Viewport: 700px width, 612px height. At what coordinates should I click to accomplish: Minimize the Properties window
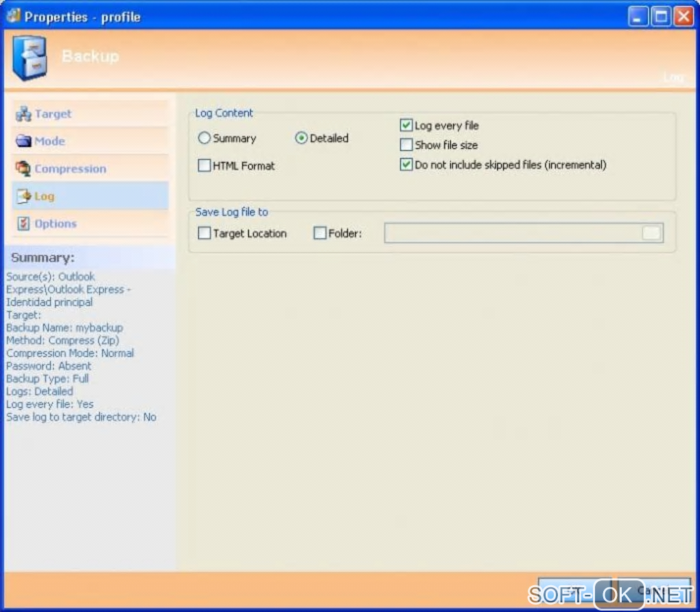(x=638, y=16)
